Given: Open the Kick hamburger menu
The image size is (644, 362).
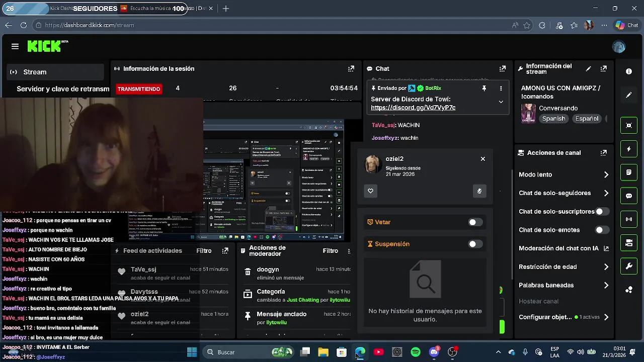Looking at the screenshot, I should coord(15,46).
